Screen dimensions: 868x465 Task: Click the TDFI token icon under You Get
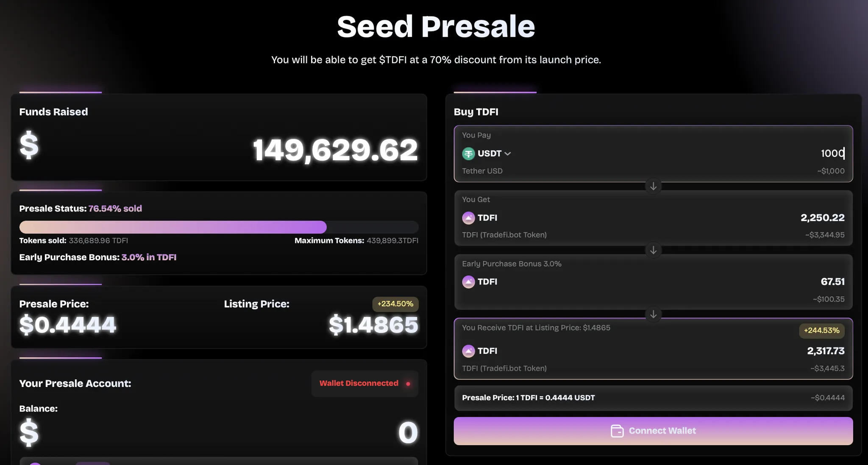(x=468, y=218)
